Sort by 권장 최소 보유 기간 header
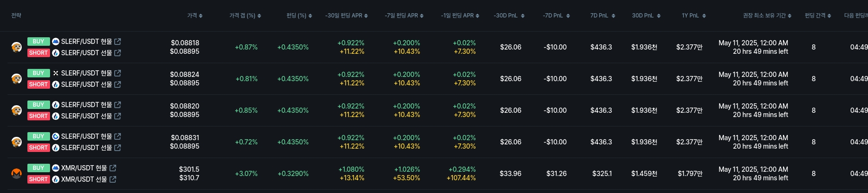The width and height of the screenshot is (868, 193). tap(767, 16)
